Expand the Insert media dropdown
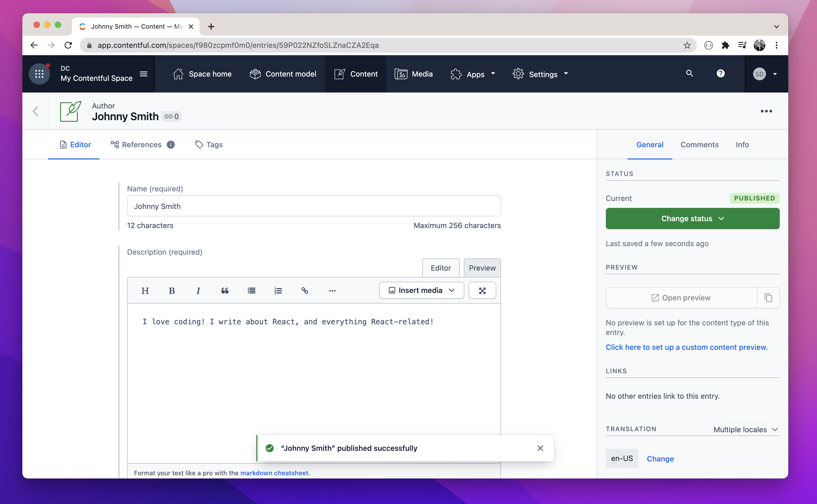This screenshot has width=817, height=504. pos(421,290)
